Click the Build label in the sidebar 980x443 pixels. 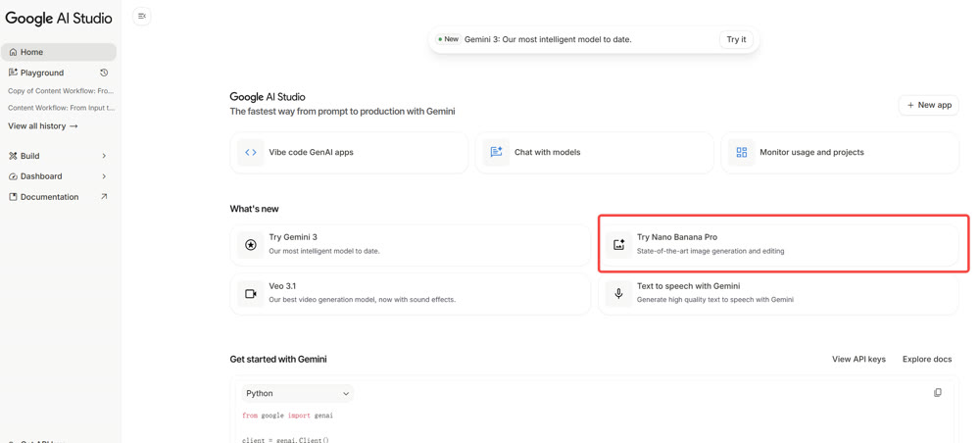click(x=30, y=156)
